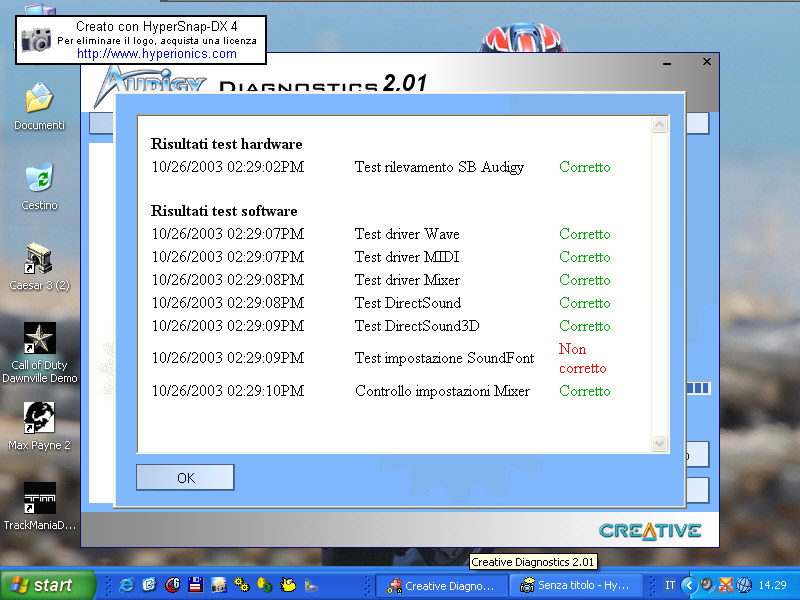Open the Windows start menu
Screen dimensions: 800x600
click(x=47, y=585)
